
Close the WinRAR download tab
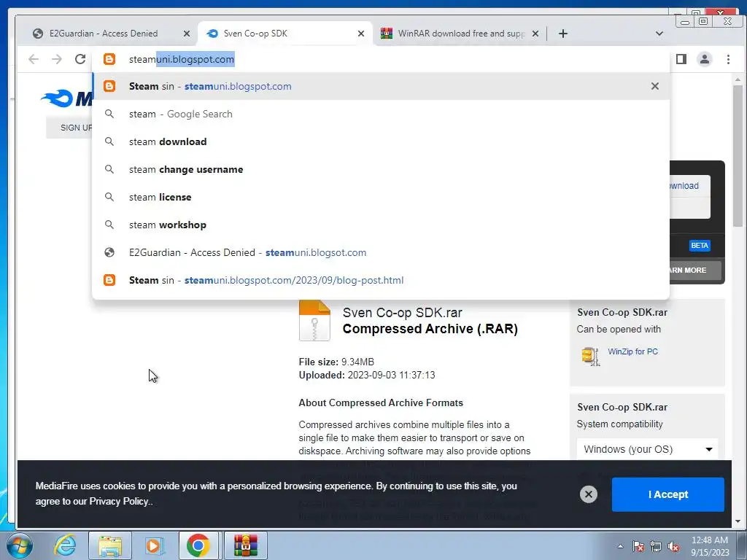coord(535,34)
